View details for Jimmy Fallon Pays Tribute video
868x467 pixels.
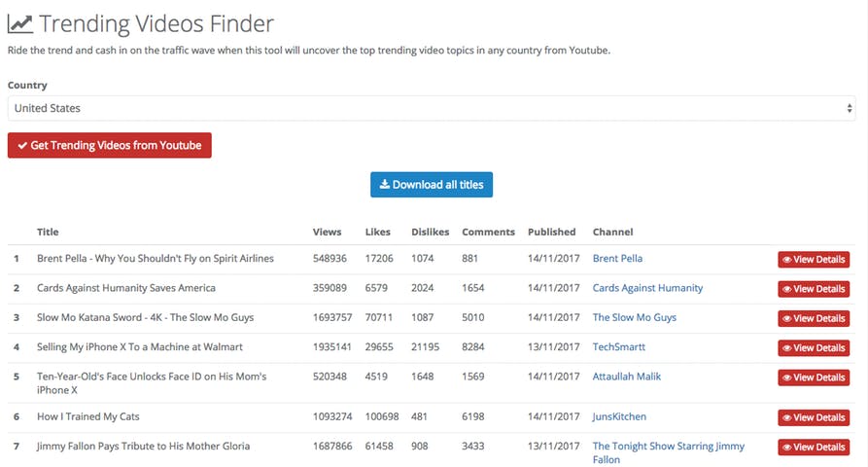tap(814, 448)
